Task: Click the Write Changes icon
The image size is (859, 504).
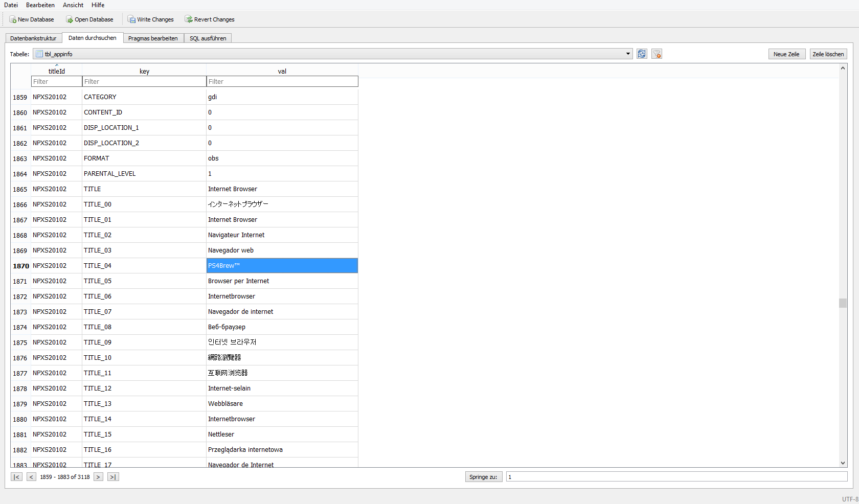Action: click(x=131, y=19)
